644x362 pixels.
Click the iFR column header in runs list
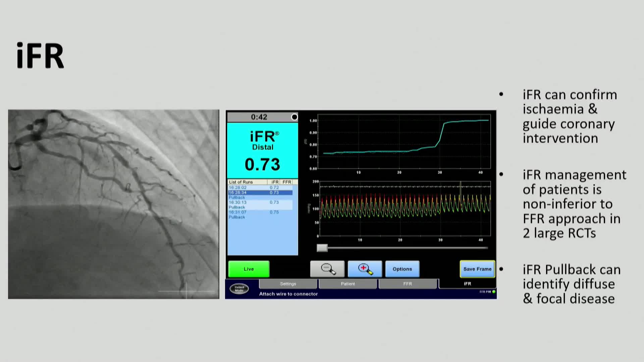click(x=275, y=182)
